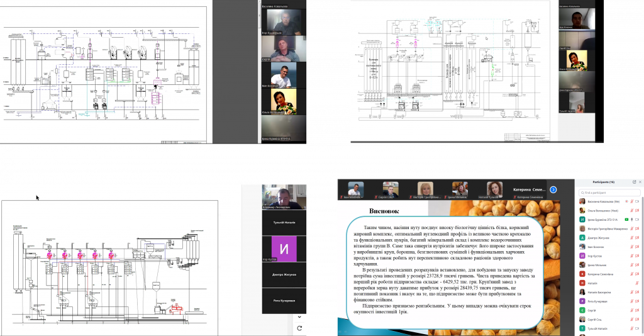The image size is (644, 336).
Task: Click muted mic icon next to Ольга Волощенко (Host)
Action: tap(631, 211)
